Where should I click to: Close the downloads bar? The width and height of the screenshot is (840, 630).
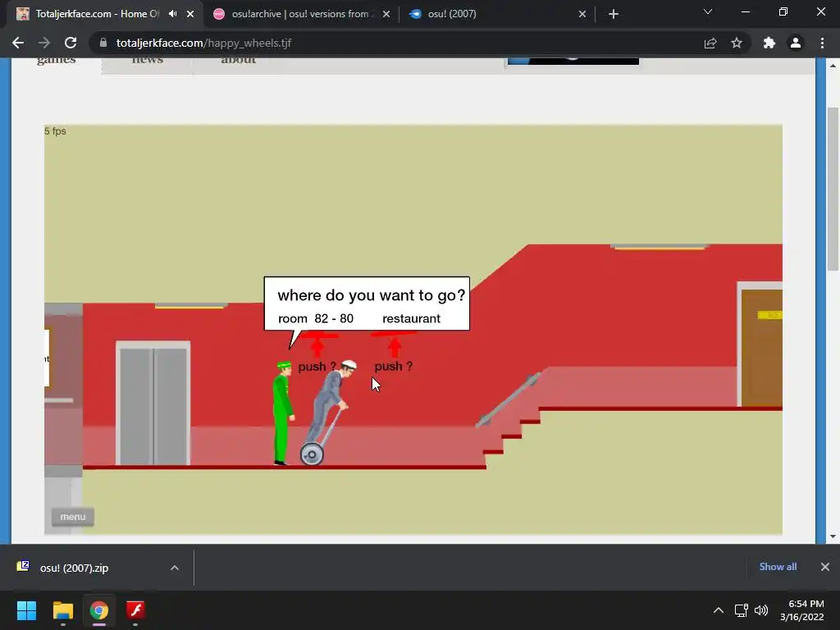tap(825, 567)
